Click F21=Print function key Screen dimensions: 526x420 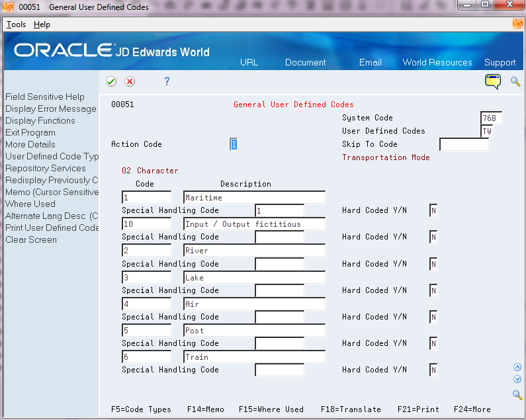[x=418, y=409]
